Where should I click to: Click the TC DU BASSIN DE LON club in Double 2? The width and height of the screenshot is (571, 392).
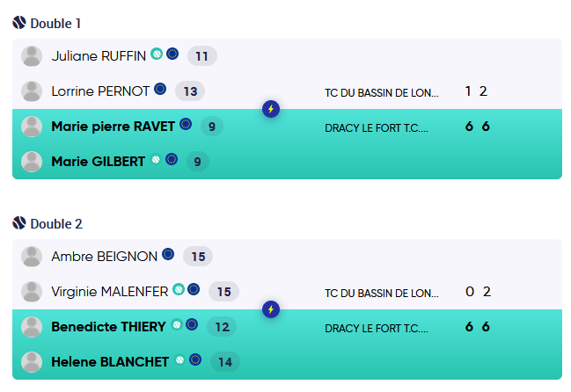point(381,294)
